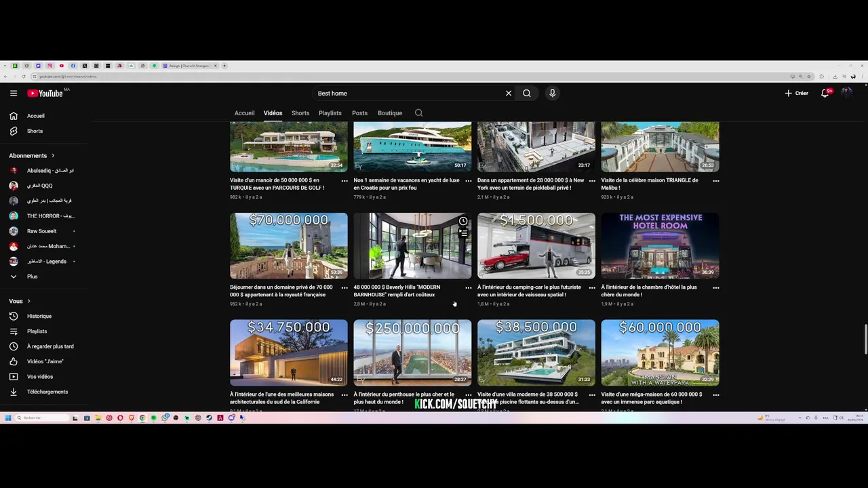
Task: Open the YouTube hamburger guide menu
Action: [x=14, y=94]
